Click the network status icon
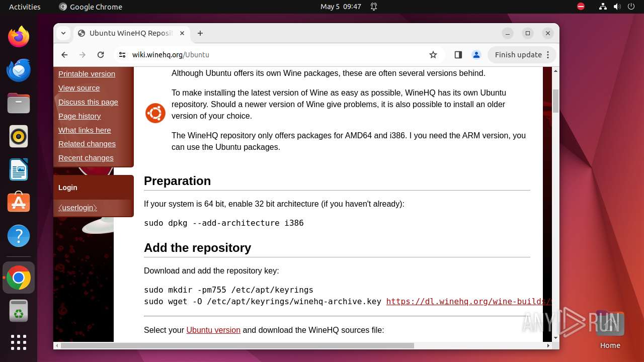644x362 pixels. pyautogui.click(x=603, y=7)
